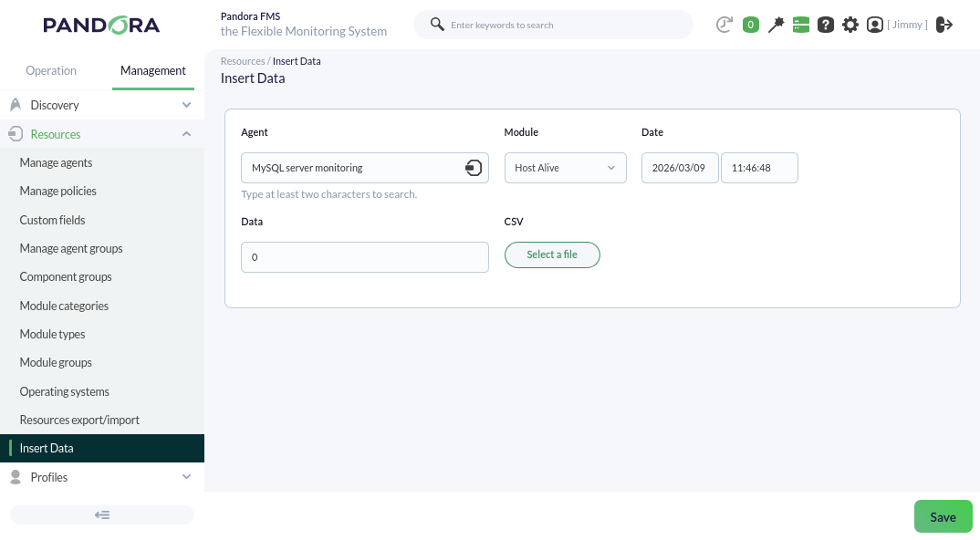Viewport: 980px width, 540px height.
Task: Open the Module dropdown showing Host Alive
Action: click(565, 168)
